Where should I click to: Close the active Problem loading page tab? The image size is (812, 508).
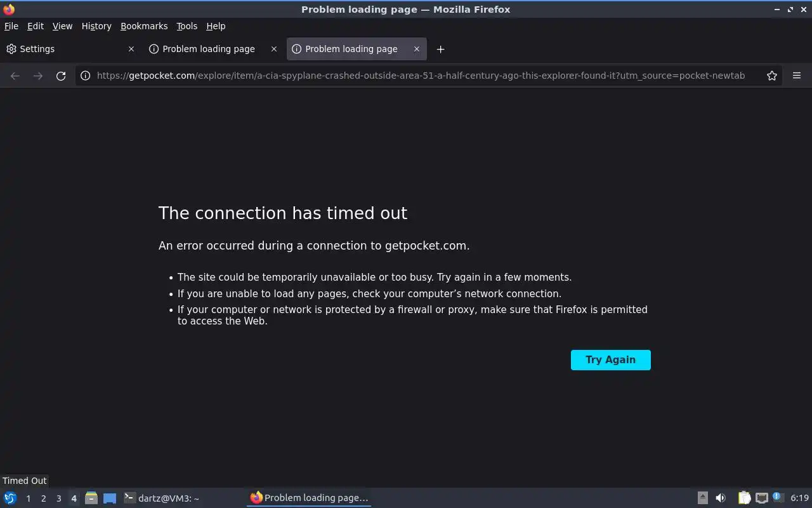click(417, 49)
